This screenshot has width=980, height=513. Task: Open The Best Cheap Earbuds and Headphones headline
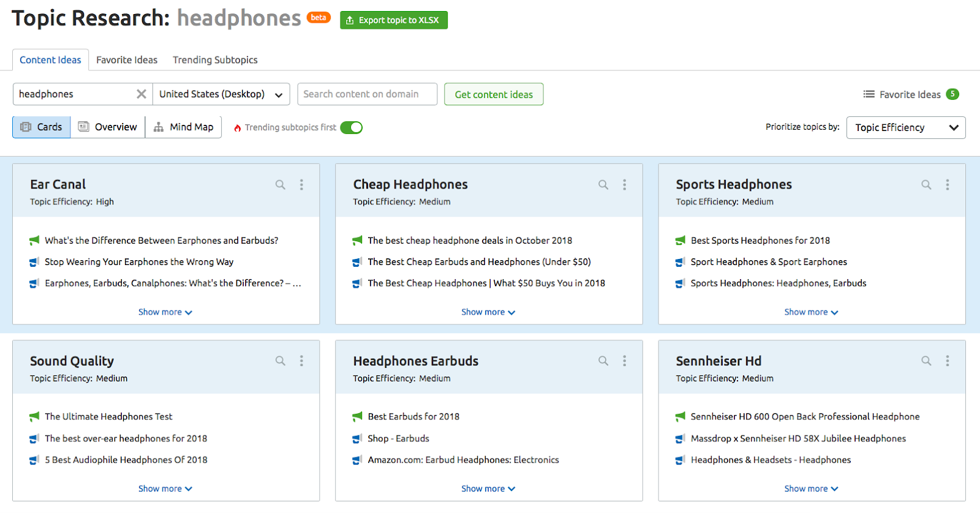(479, 262)
